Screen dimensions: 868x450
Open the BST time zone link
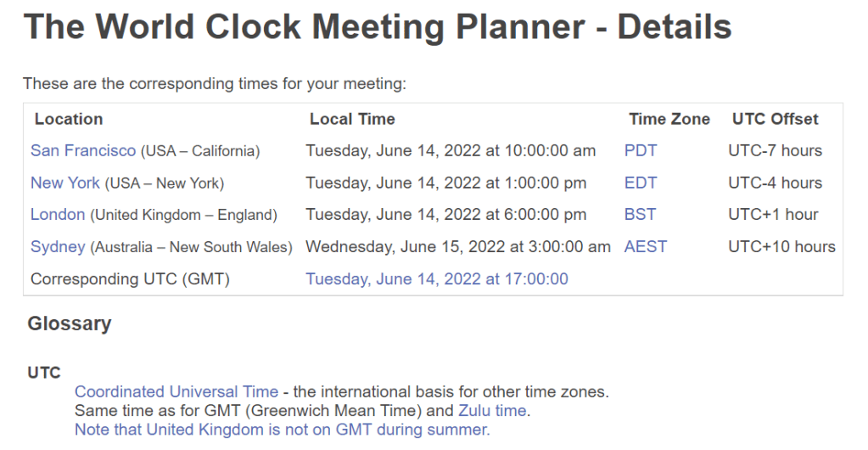point(640,215)
